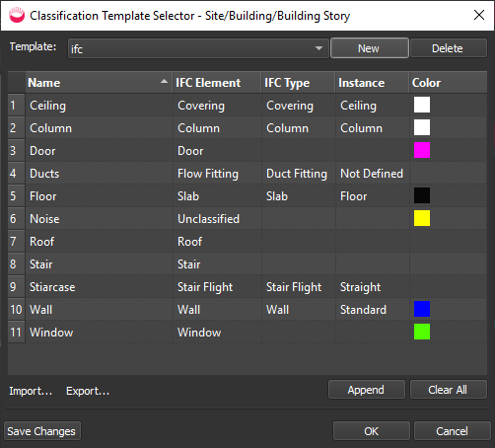The image size is (495, 448).
Task: Save Changes to the template
Action: [x=41, y=431]
